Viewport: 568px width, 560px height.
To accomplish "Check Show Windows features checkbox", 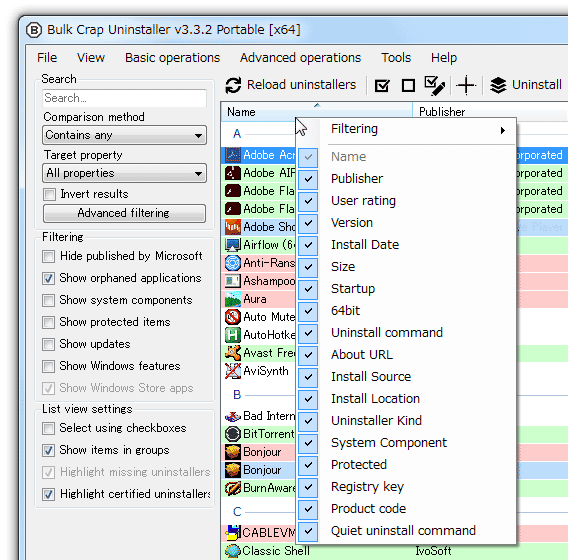I will point(49,367).
